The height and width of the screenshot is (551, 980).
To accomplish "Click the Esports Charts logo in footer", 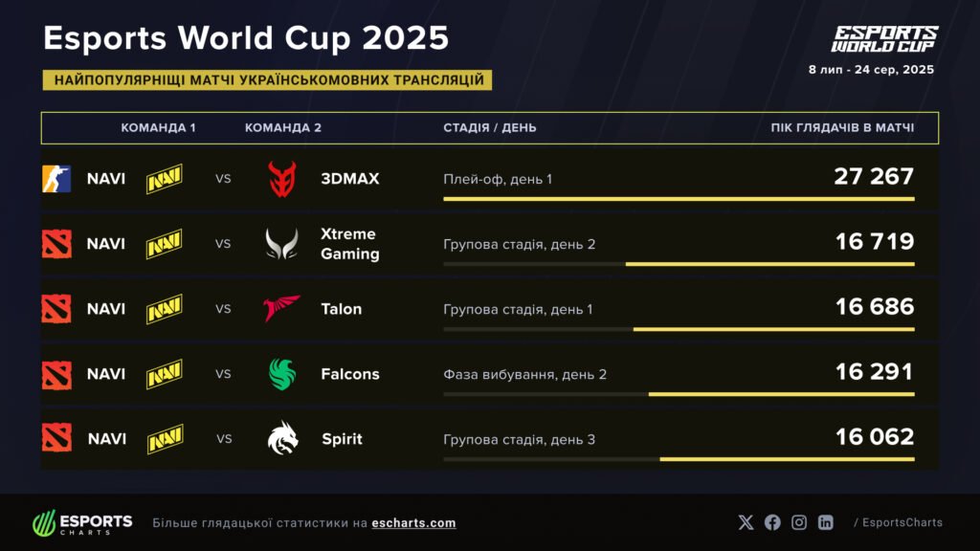I will tap(82, 522).
